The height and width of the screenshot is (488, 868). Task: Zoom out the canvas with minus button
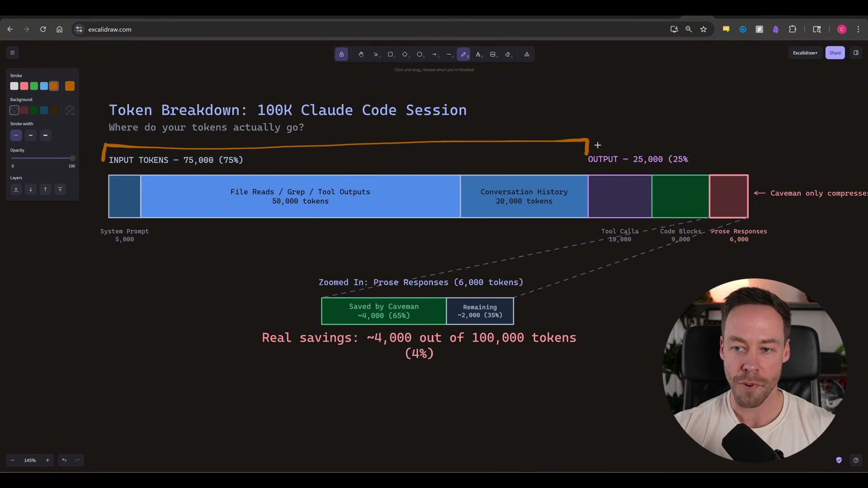pos(13,460)
